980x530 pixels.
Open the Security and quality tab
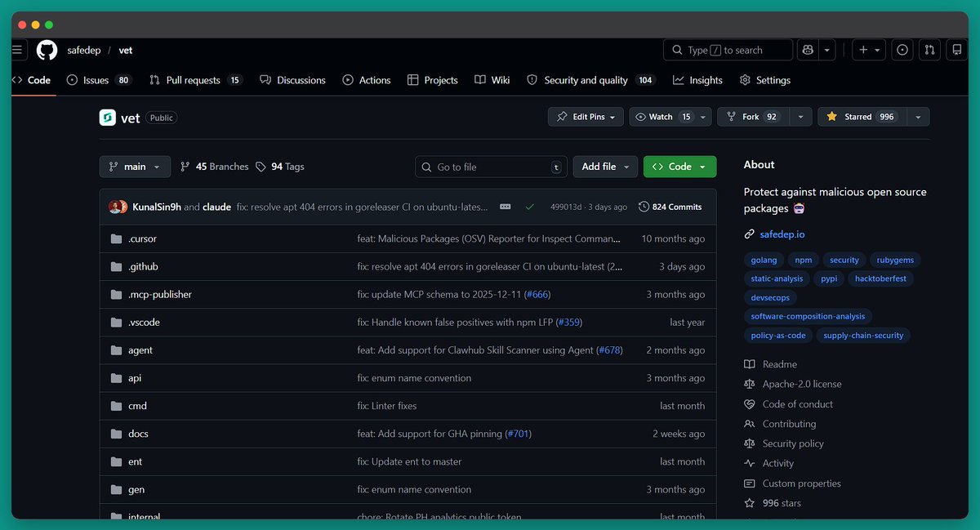coord(590,80)
